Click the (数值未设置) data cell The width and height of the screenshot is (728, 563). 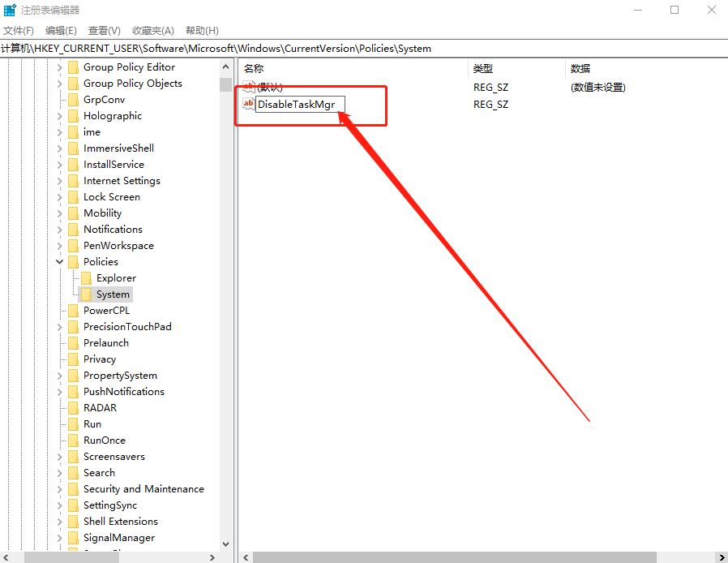click(x=598, y=88)
